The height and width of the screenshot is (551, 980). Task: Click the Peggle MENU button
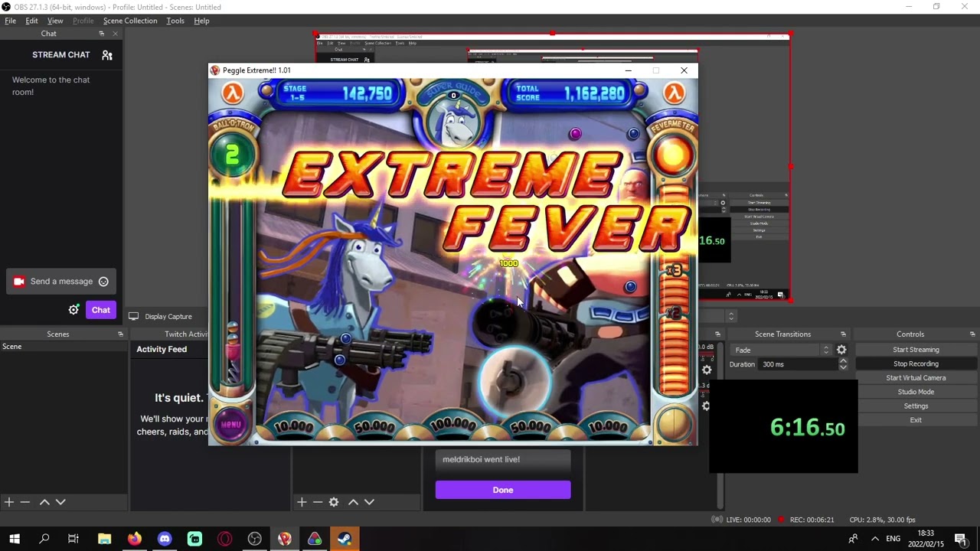231,424
